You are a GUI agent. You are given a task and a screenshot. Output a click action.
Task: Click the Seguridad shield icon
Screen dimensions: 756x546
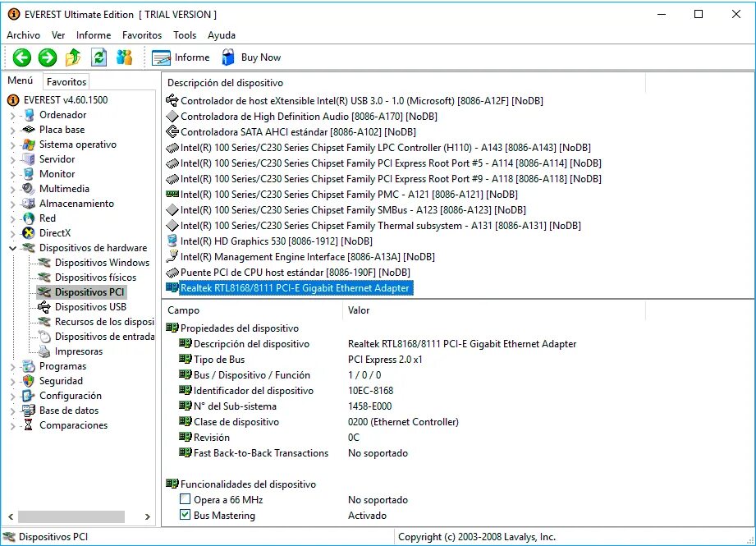click(29, 381)
